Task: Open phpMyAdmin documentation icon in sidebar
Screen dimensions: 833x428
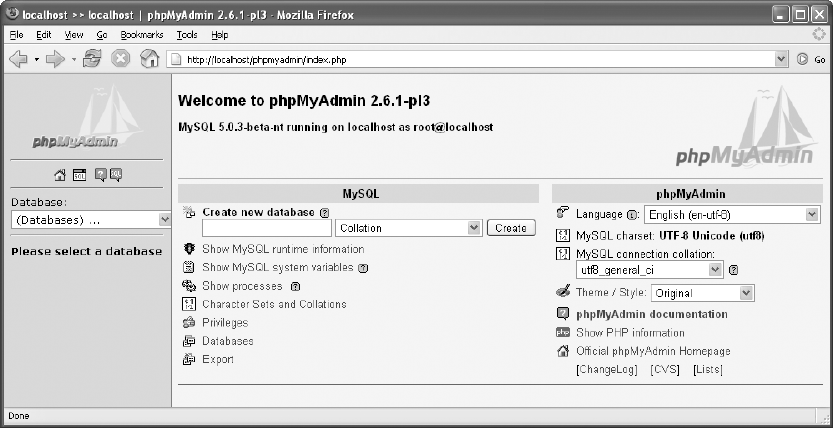Action: point(100,174)
